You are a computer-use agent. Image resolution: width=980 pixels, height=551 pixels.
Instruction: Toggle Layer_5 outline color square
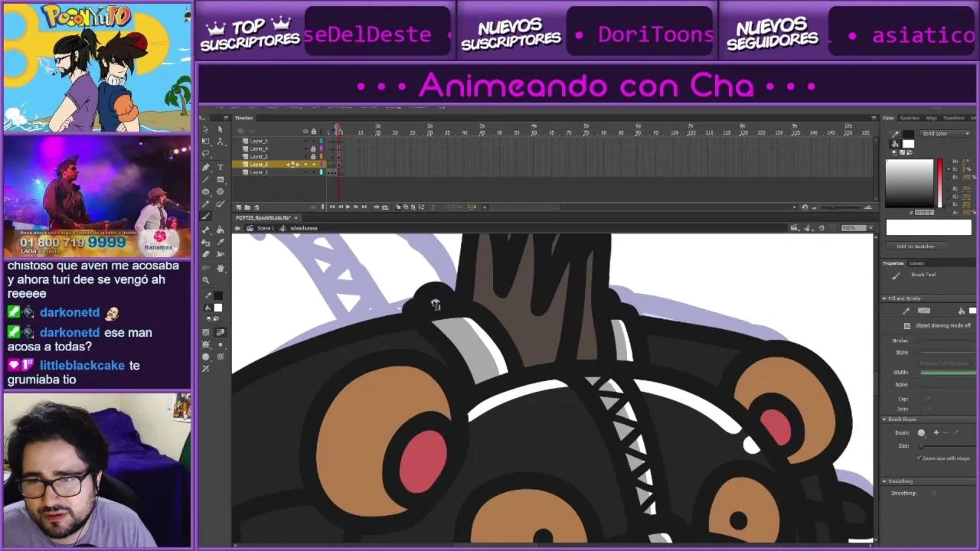[322, 141]
